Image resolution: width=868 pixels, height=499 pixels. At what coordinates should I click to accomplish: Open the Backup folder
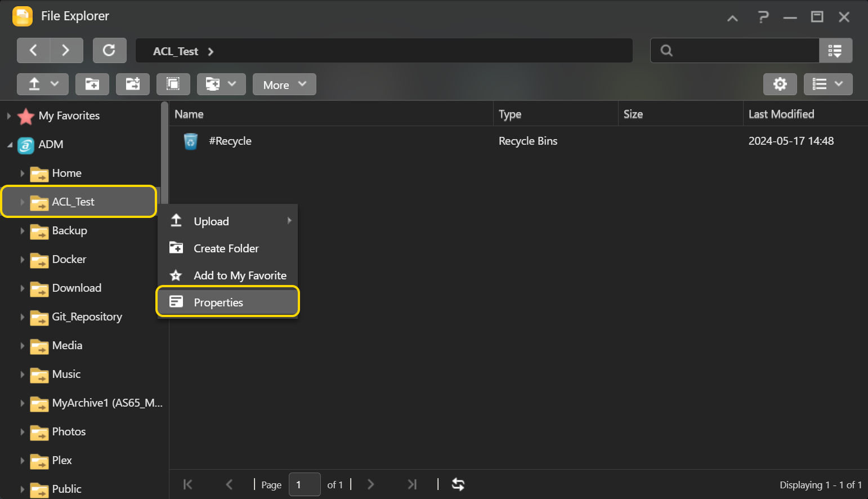[x=70, y=231]
